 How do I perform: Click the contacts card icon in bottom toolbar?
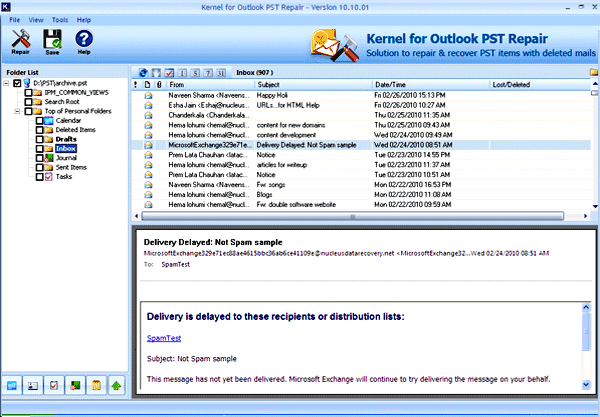(x=33, y=386)
